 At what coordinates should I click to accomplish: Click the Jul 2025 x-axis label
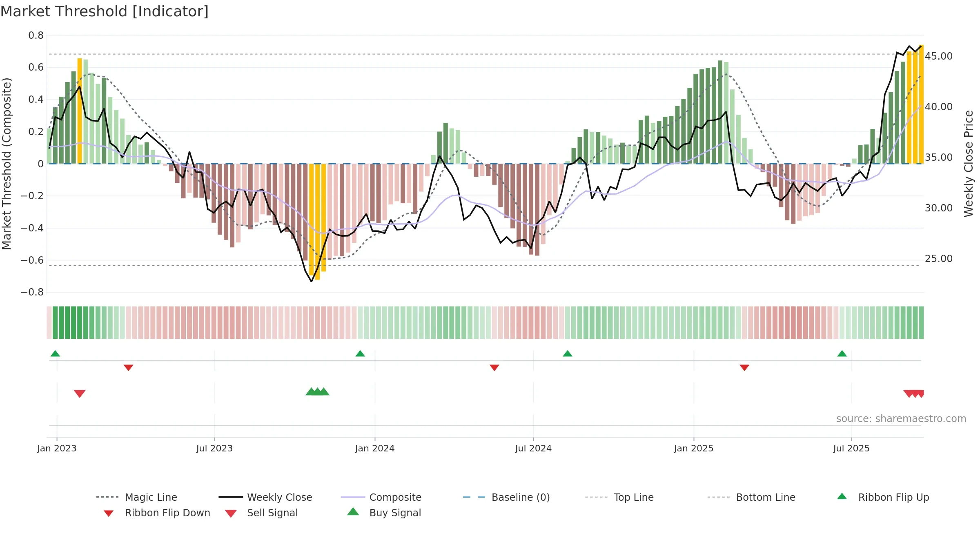(x=851, y=448)
